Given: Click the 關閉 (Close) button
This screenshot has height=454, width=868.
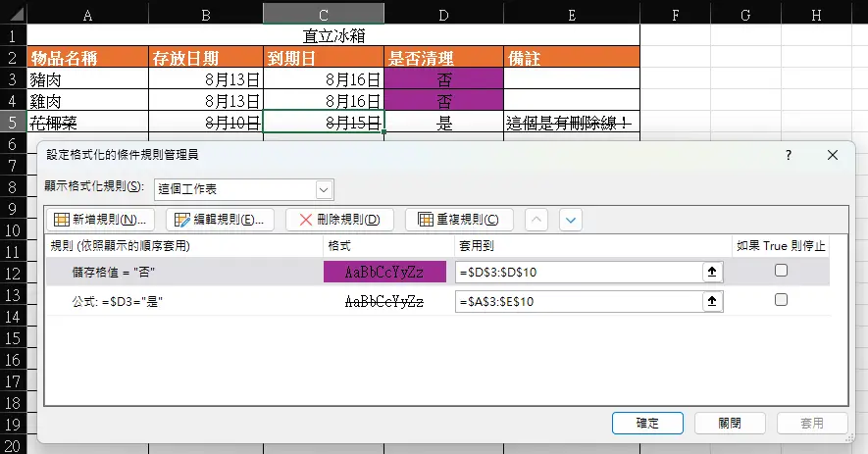Looking at the screenshot, I should 730,423.
